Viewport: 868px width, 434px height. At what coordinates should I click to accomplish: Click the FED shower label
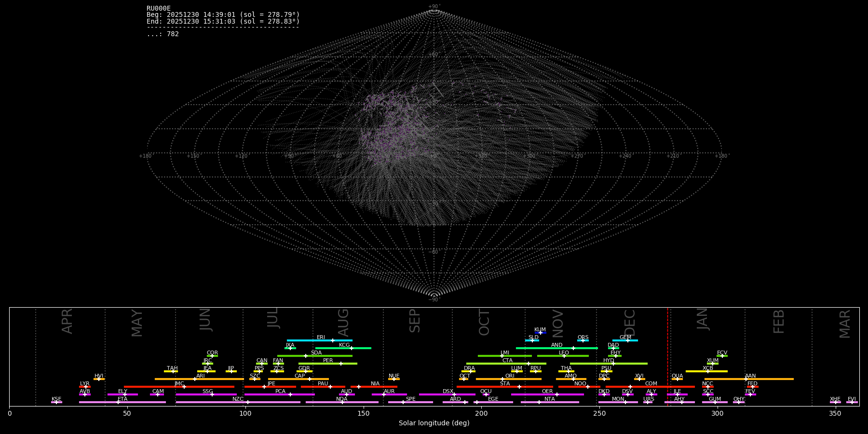[x=753, y=384]
